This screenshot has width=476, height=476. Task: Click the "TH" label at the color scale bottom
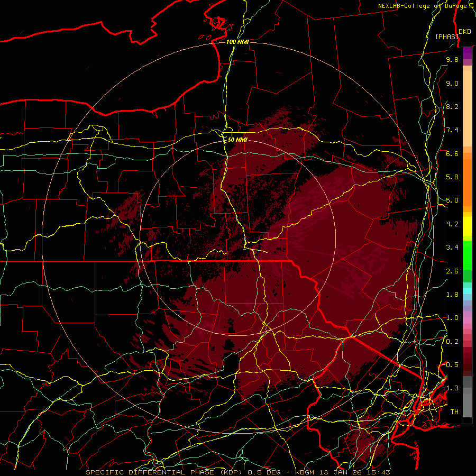click(454, 412)
